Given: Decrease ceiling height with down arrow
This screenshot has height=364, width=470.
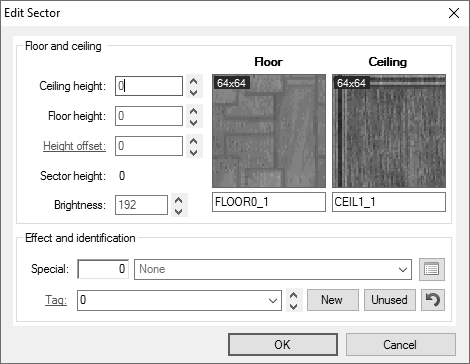Looking at the screenshot, I should point(194,92).
